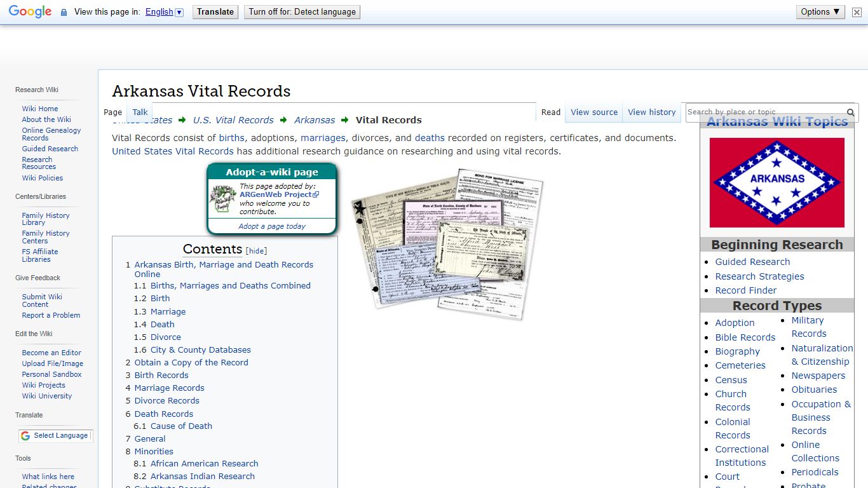Open the View history tab

(652, 112)
